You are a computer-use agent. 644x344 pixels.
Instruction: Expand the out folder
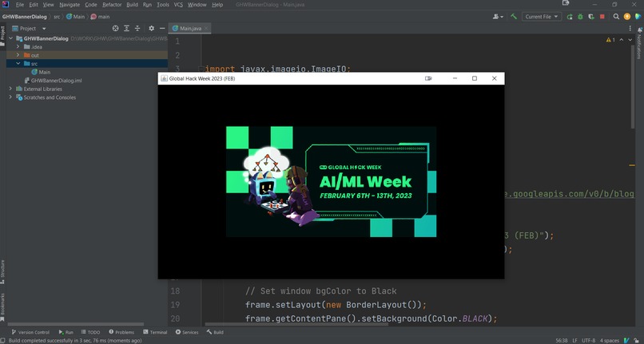click(18, 55)
